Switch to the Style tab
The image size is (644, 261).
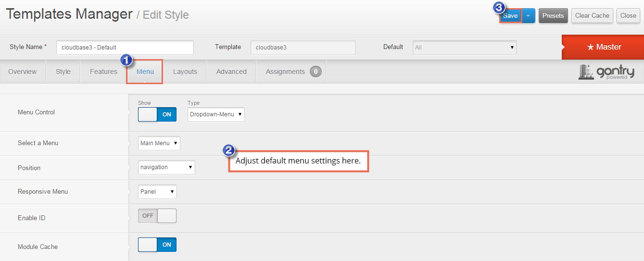click(63, 72)
